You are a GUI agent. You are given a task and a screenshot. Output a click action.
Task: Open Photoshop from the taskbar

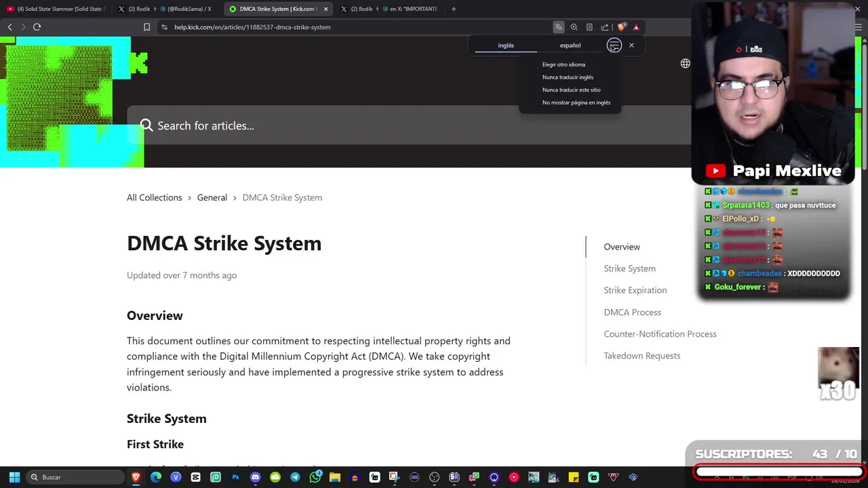point(235,477)
